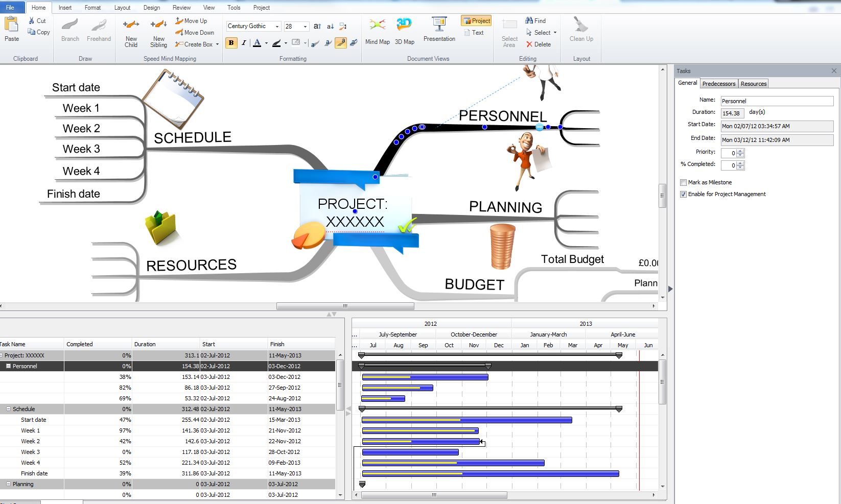Open the Project ribbon tab

tap(261, 8)
